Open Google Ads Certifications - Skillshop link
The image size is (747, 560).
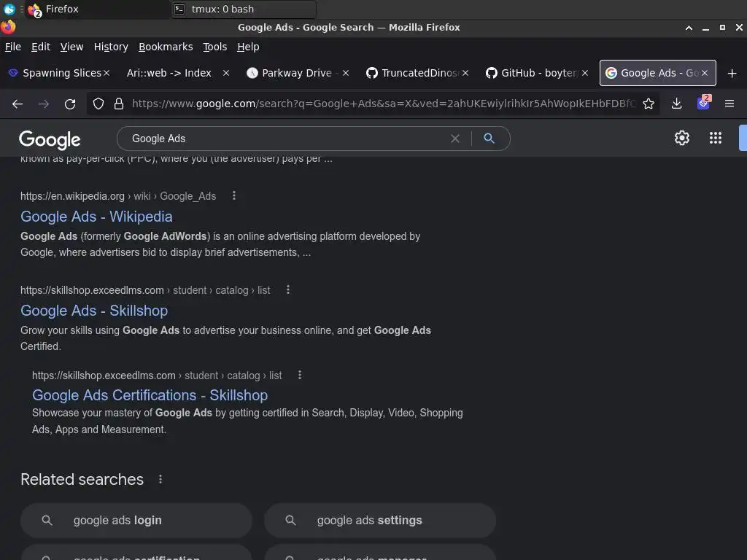tap(150, 395)
